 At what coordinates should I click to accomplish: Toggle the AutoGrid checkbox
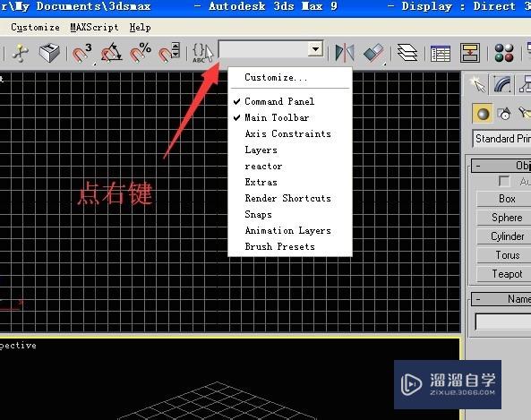(x=504, y=181)
